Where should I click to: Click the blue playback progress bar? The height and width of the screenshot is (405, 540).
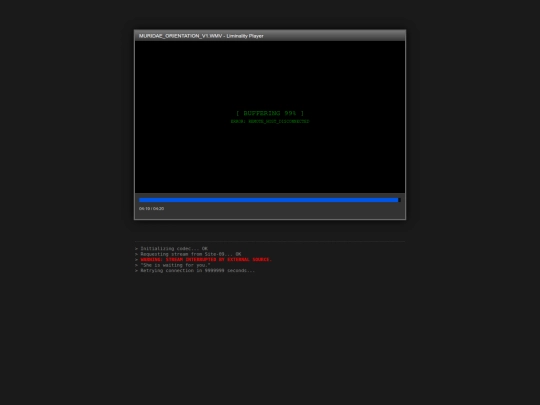[270, 200]
